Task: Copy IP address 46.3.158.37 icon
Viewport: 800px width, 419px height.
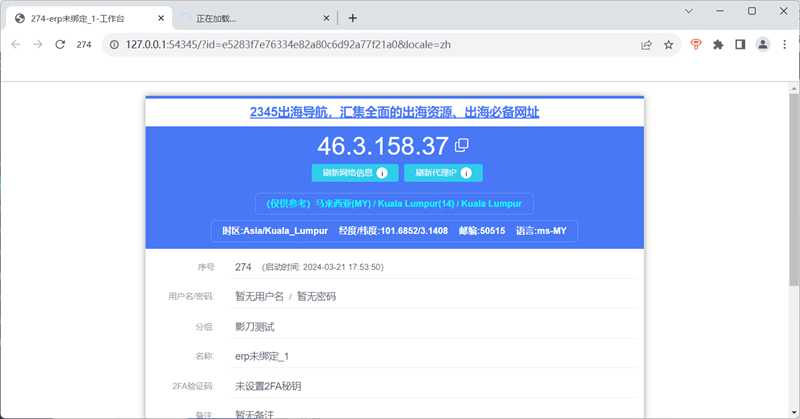Action: click(x=462, y=145)
